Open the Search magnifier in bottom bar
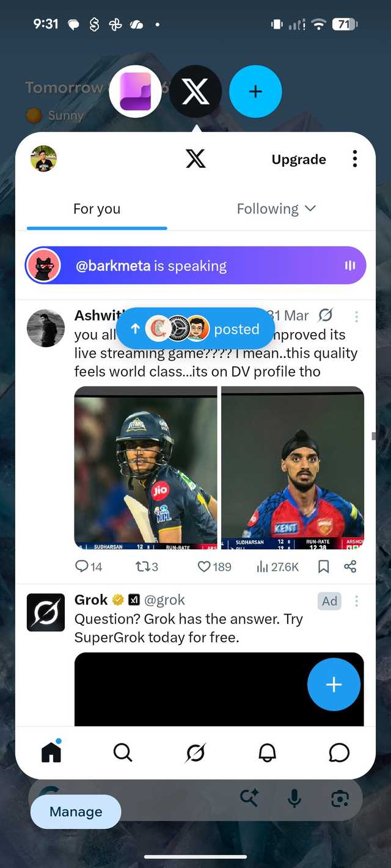 point(123,753)
